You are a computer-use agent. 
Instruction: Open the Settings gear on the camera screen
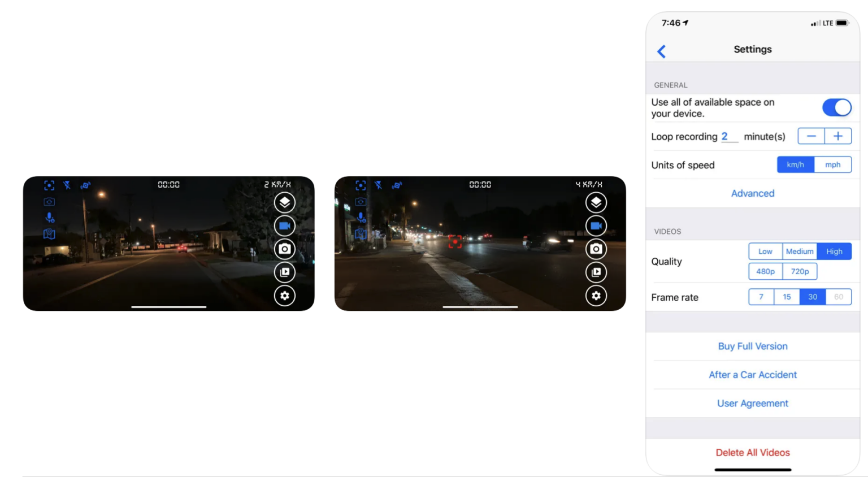284,296
